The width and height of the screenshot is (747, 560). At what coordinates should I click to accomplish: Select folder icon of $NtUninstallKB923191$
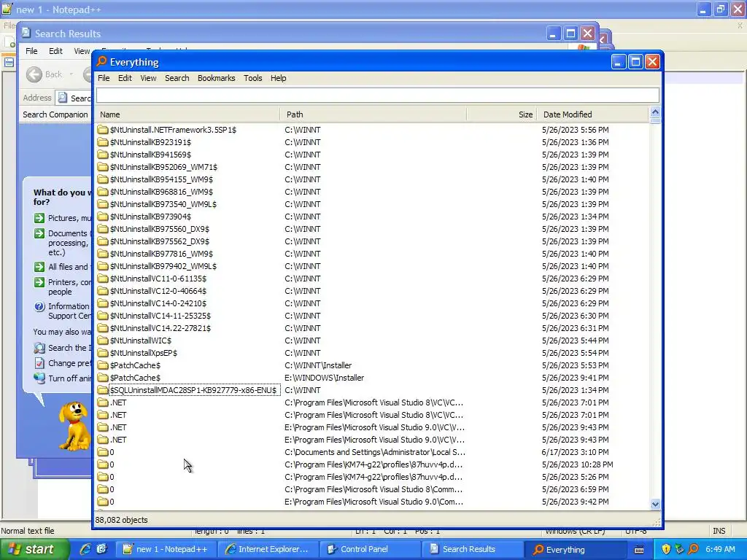coord(102,142)
